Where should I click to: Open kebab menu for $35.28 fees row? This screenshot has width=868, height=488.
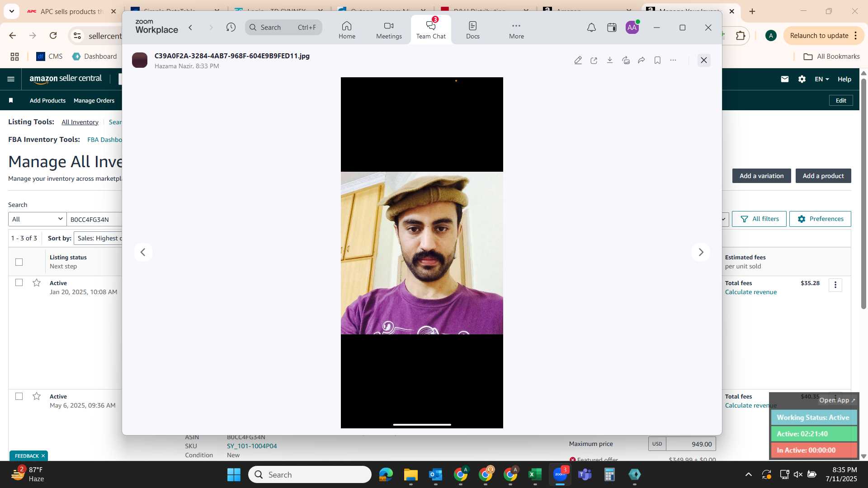[835, 285]
